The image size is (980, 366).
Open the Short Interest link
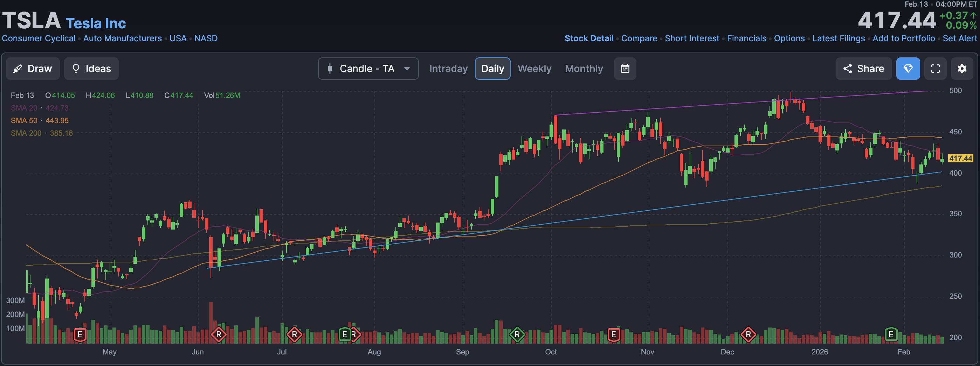[692, 38]
